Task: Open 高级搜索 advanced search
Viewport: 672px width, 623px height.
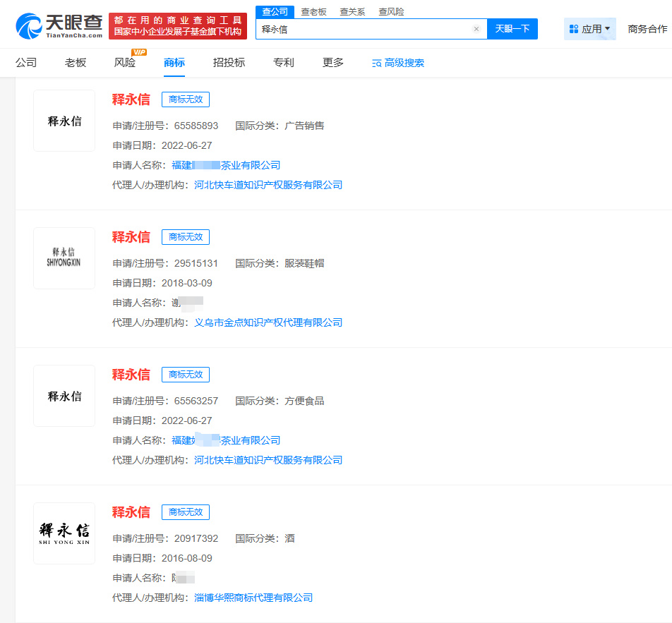Action: [x=398, y=63]
